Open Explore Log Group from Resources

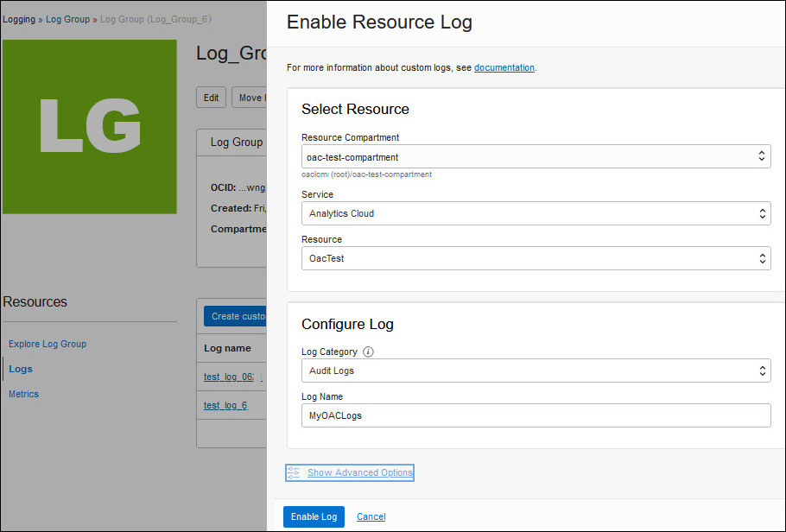coord(47,344)
